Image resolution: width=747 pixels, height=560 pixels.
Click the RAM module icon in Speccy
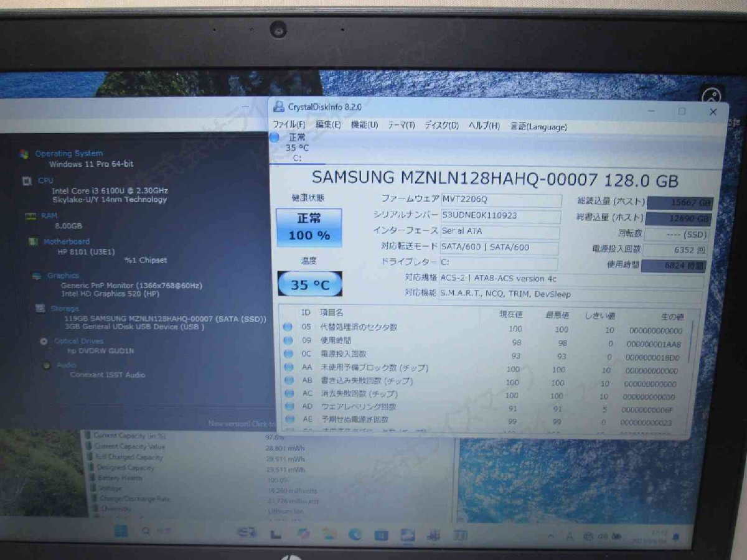point(30,216)
